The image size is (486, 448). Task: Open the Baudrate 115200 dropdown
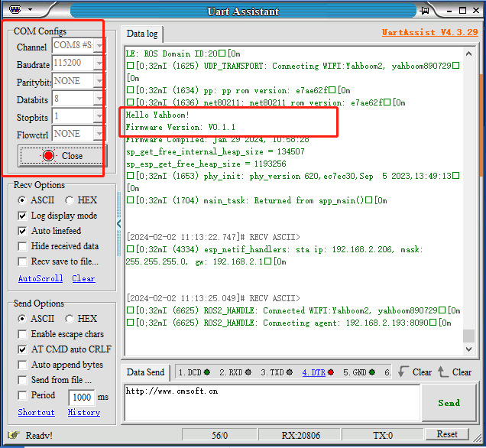(99, 63)
